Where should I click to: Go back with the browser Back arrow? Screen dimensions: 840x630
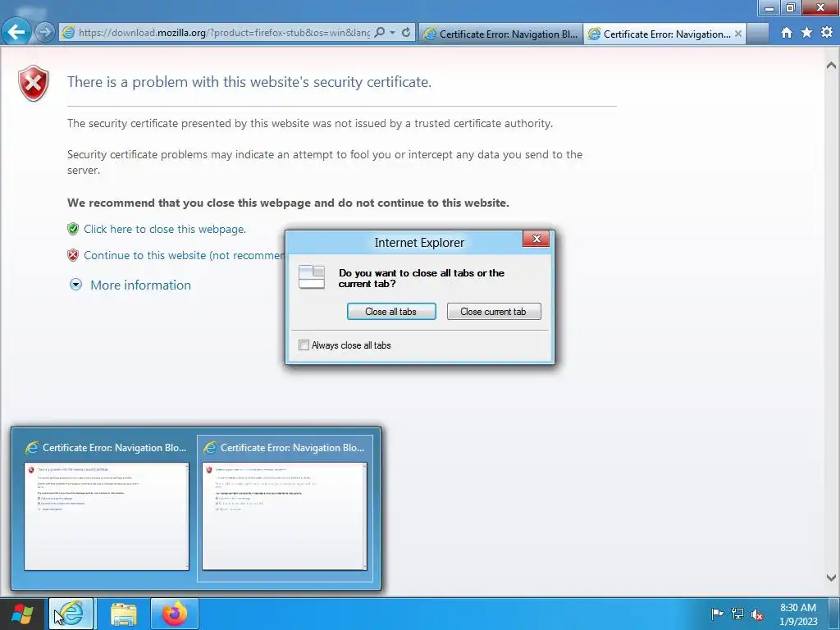point(16,32)
